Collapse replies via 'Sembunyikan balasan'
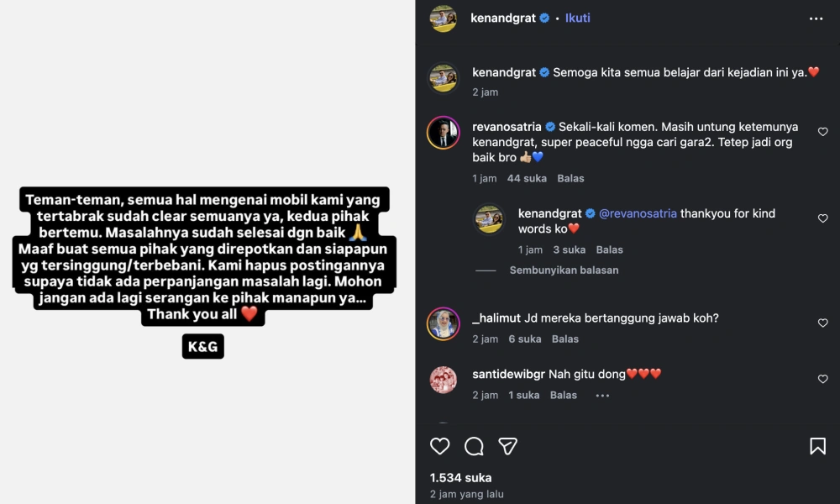Viewport: 840px width, 504px height. pos(564,270)
